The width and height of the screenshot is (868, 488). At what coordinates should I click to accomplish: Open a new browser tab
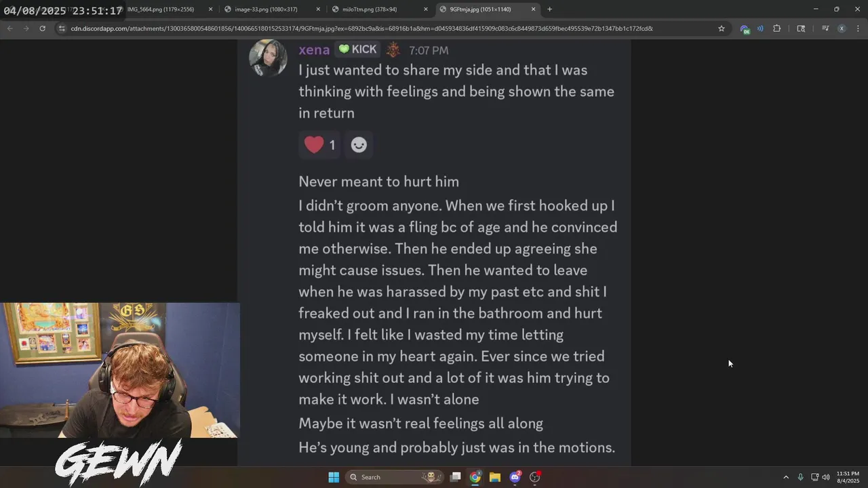[549, 9]
